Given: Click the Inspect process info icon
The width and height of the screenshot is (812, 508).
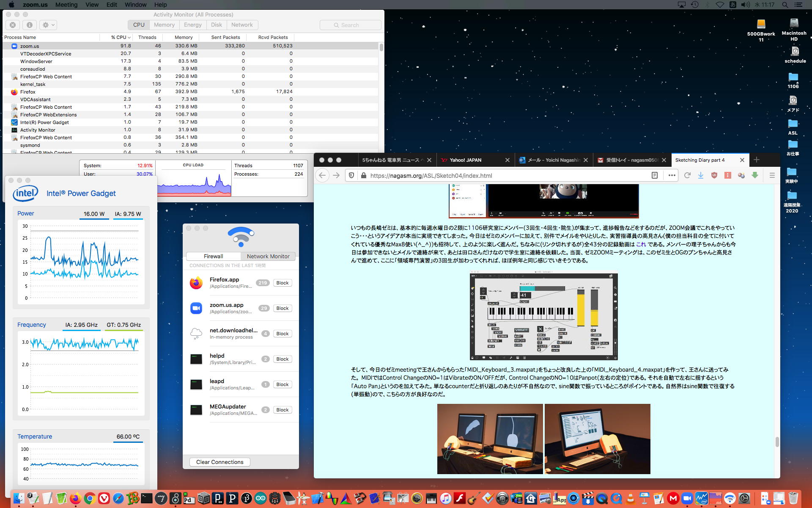Looking at the screenshot, I should click(x=29, y=25).
